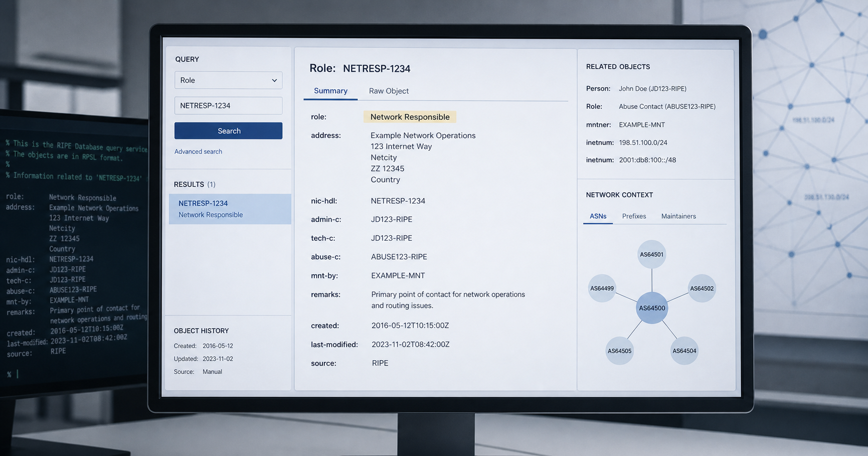This screenshot has width=868, height=456.
Task: Click the tech-c value JD123-RIPE
Action: (x=391, y=238)
